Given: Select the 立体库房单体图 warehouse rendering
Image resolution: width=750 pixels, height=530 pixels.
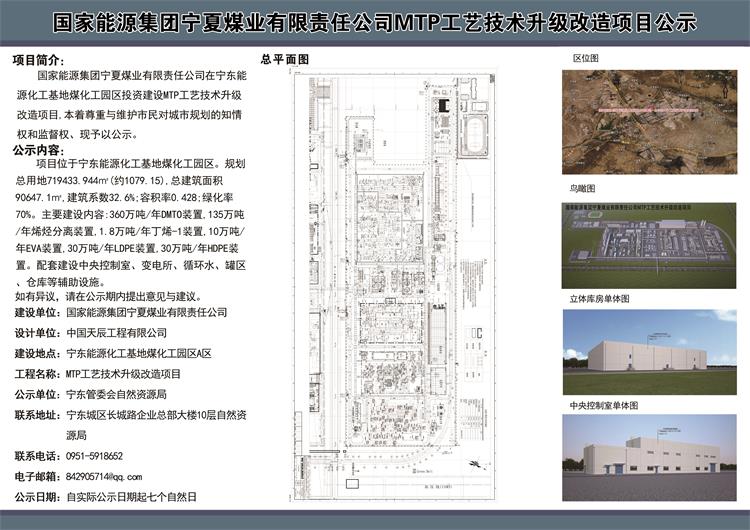Looking at the screenshot, I should 648,351.
